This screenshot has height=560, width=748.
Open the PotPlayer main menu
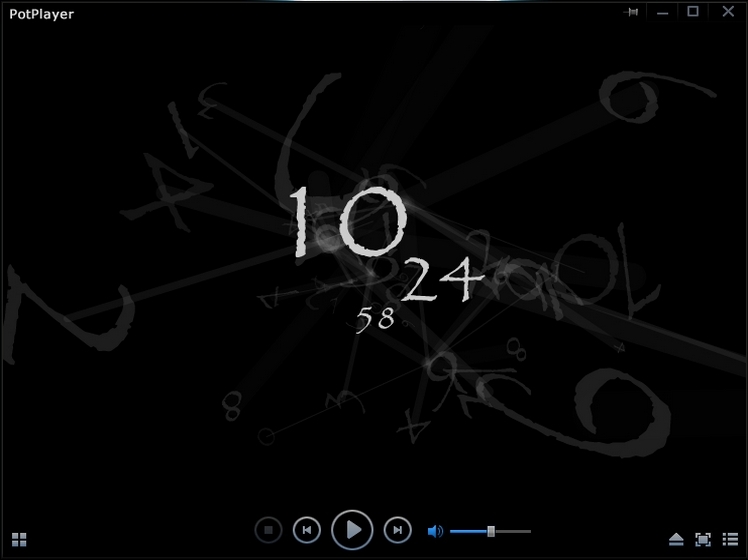41,14
